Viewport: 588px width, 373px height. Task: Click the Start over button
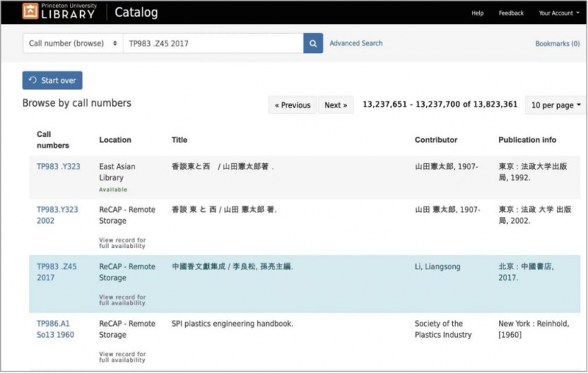[52, 80]
